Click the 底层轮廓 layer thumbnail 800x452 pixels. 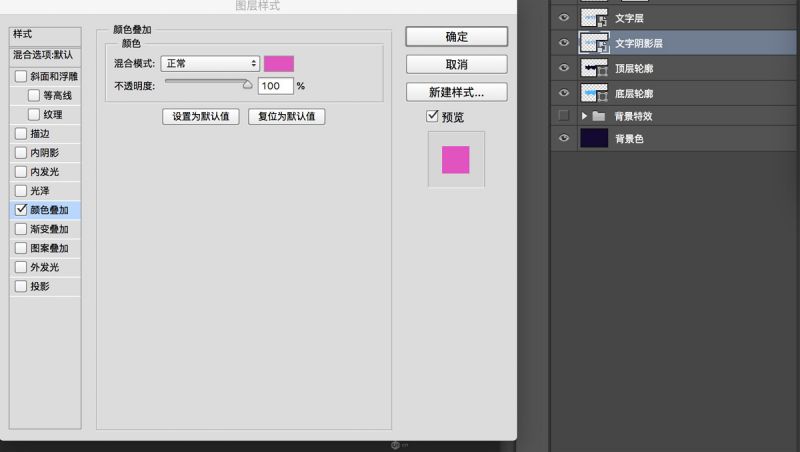pyautogui.click(x=594, y=93)
